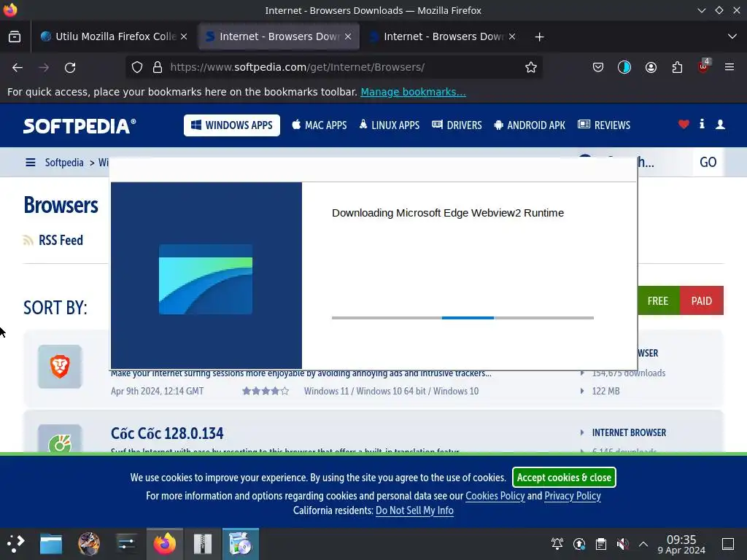Click the Firefox icon in the taskbar
Image resolution: width=747 pixels, height=560 pixels.
(165, 544)
